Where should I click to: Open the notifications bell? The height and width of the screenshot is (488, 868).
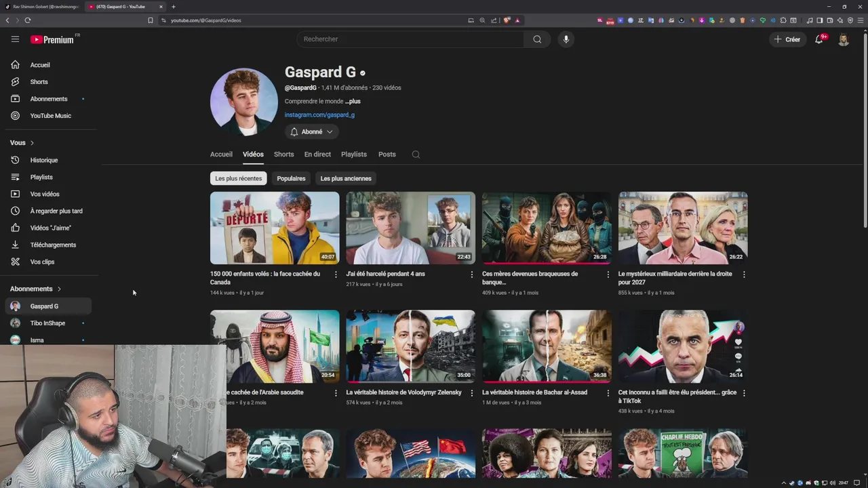(x=819, y=39)
